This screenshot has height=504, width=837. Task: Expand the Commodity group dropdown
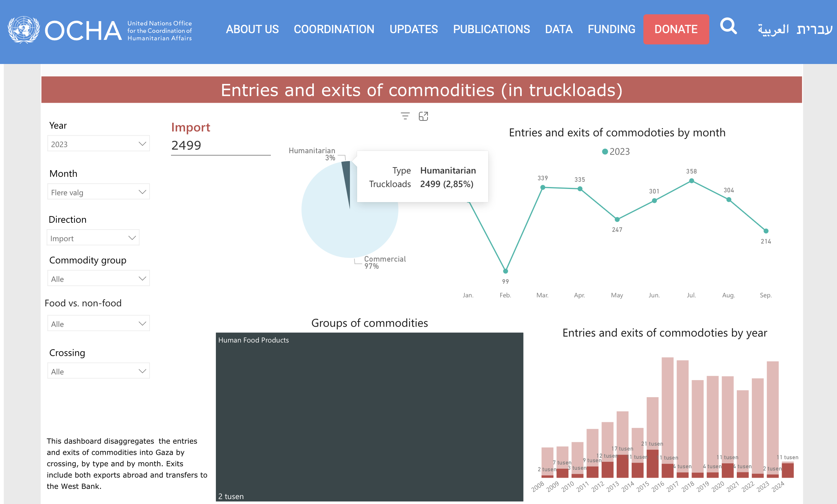coord(98,279)
